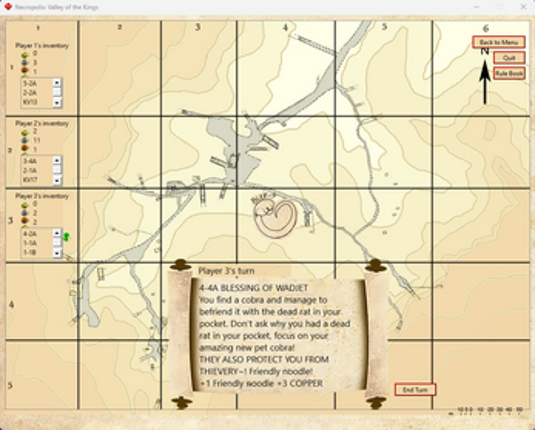Select the green player token on the map

[x=67, y=237]
